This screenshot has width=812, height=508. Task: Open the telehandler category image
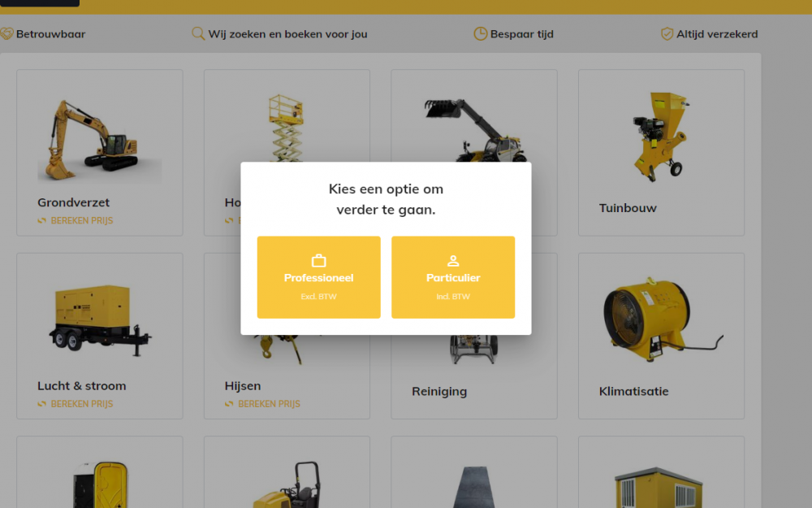coord(475,130)
